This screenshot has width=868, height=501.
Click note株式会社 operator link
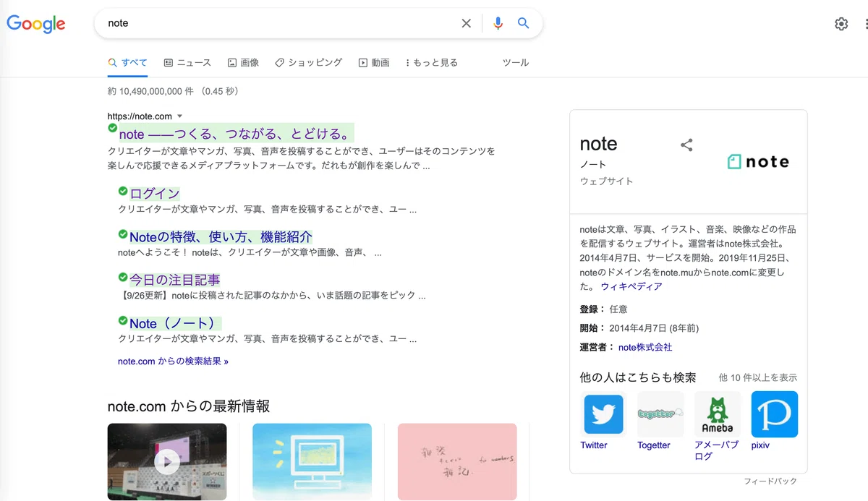[x=645, y=347]
